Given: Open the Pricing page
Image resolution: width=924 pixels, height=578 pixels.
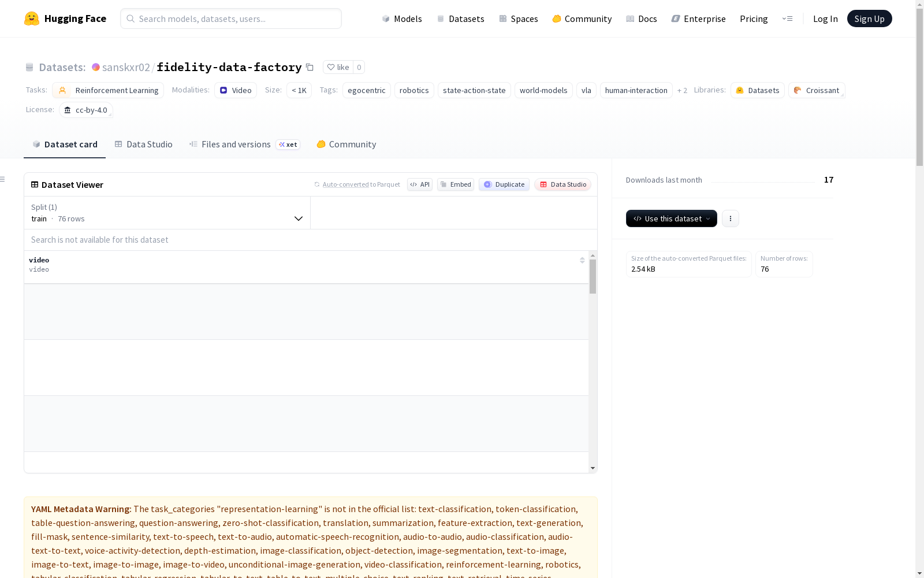Looking at the screenshot, I should (x=754, y=18).
